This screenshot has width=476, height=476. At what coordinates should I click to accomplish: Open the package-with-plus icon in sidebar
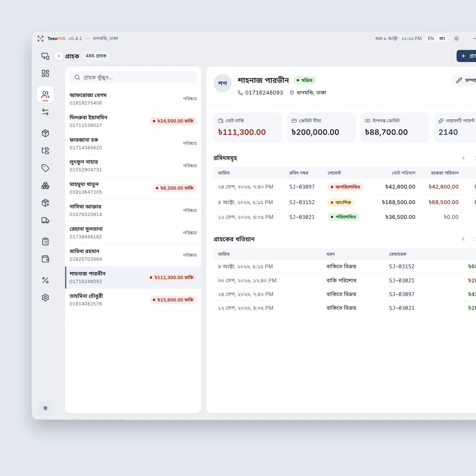click(x=45, y=203)
